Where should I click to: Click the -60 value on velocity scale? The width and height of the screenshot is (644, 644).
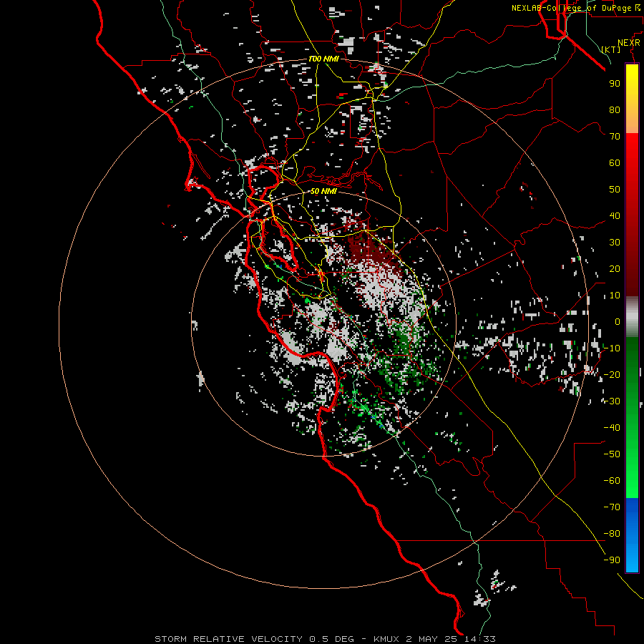pyautogui.click(x=612, y=481)
